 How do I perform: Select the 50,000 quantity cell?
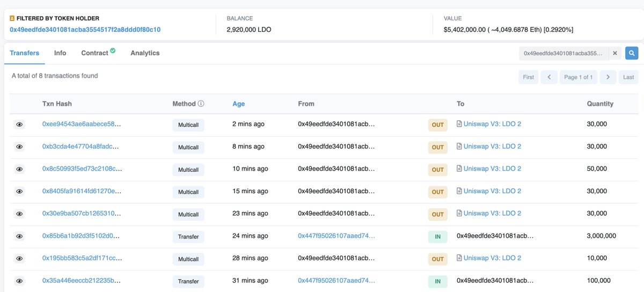click(597, 169)
